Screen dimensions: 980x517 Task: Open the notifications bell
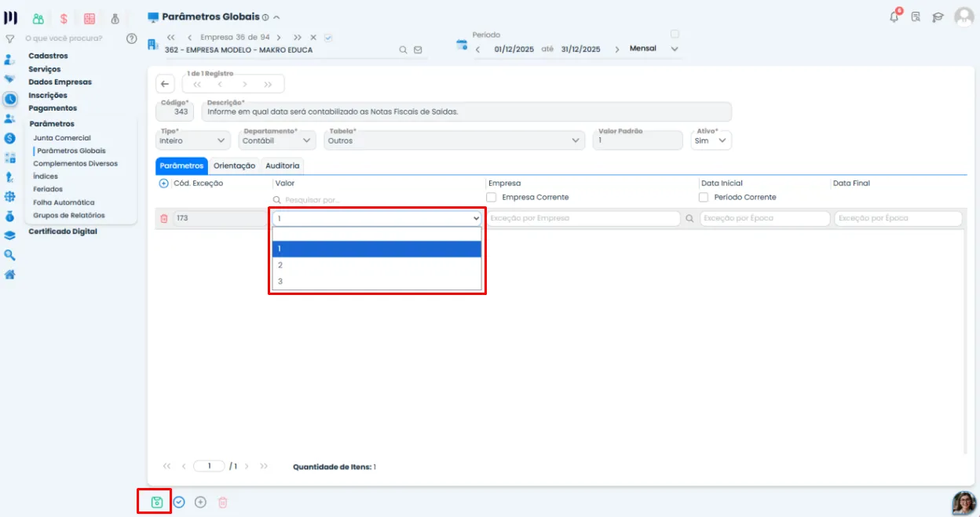point(894,16)
